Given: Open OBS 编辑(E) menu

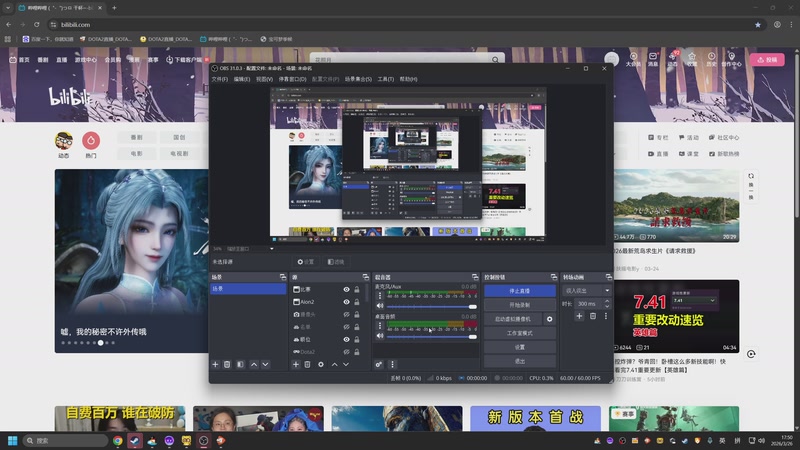Looking at the screenshot, I should pos(242,79).
